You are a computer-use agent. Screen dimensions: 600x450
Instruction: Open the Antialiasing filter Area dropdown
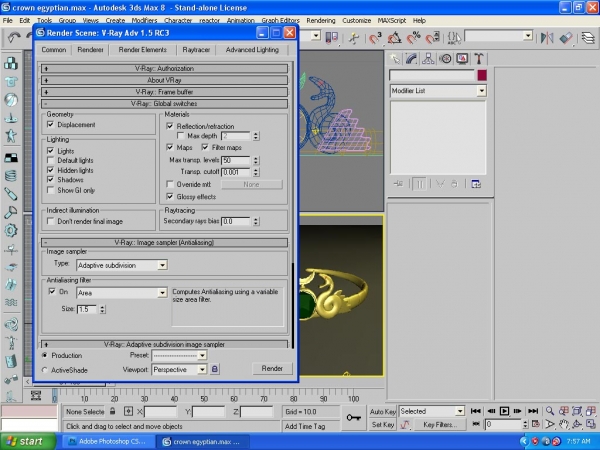pyautogui.click(x=162, y=293)
